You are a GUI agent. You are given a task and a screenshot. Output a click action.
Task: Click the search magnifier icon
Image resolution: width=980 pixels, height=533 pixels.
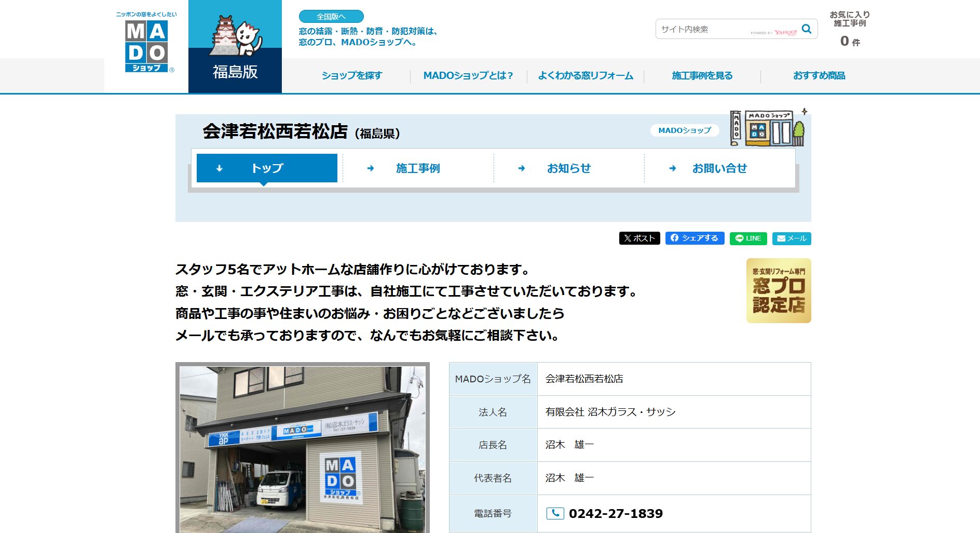806,29
